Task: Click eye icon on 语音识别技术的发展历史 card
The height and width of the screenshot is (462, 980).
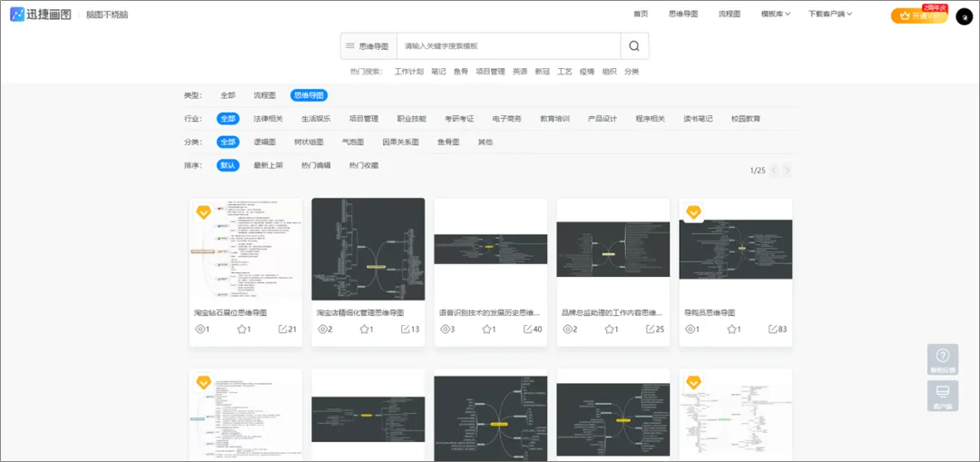Action: coord(445,329)
